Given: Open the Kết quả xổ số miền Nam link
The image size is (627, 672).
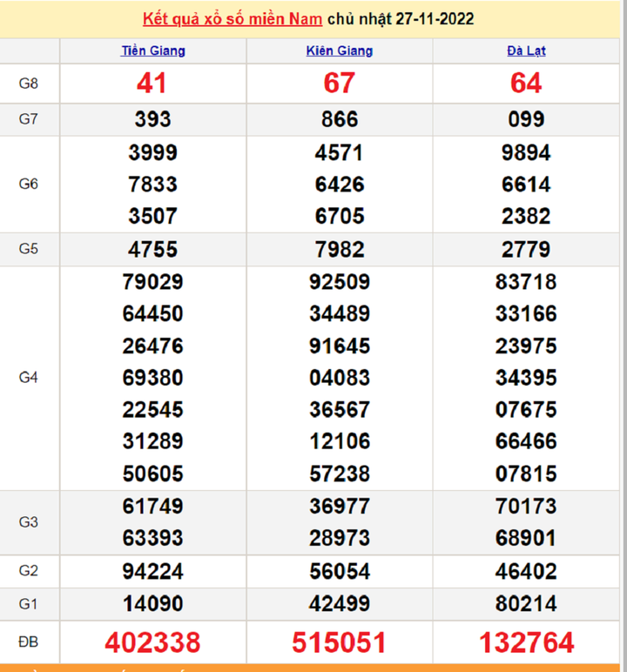Looking at the screenshot, I should 233,18.
